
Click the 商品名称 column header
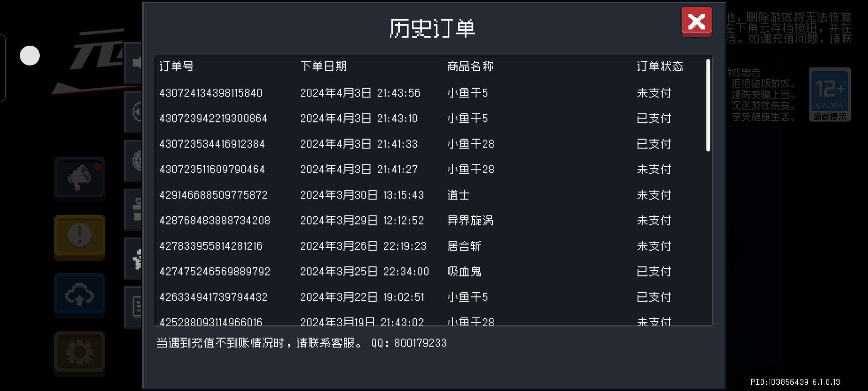coord(470,66)
